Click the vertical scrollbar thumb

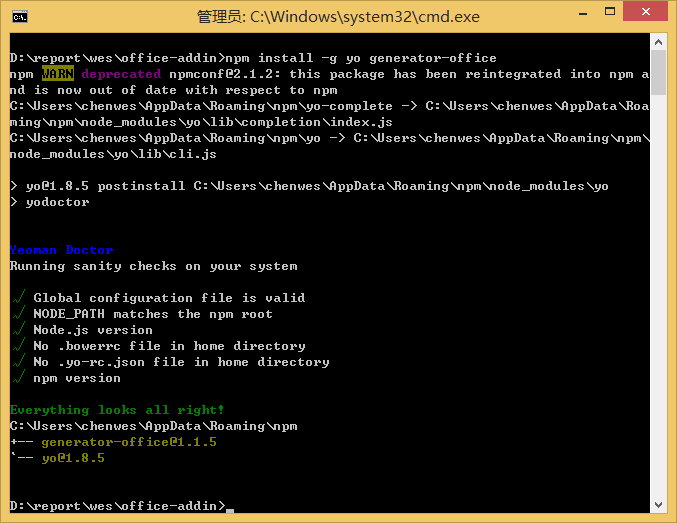(658, 73)
